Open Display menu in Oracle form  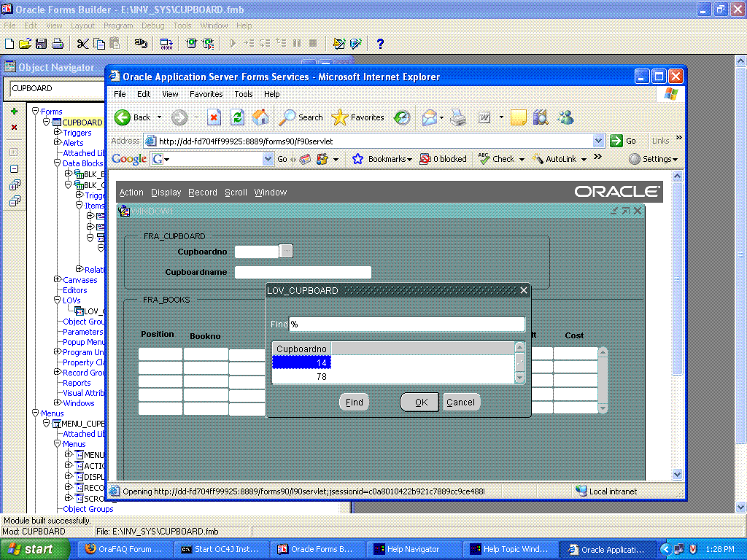tap(166, 192)
